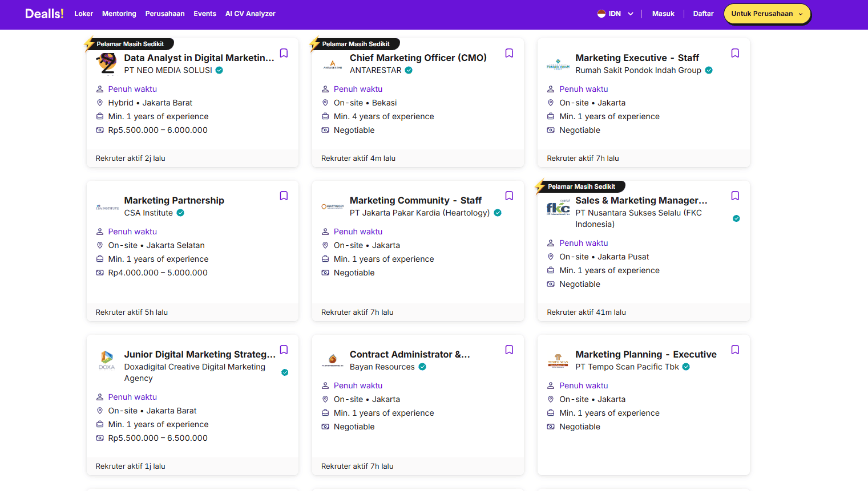Click the FKC Indonesia company logo
Screen dimensions: 868x491
558,207
